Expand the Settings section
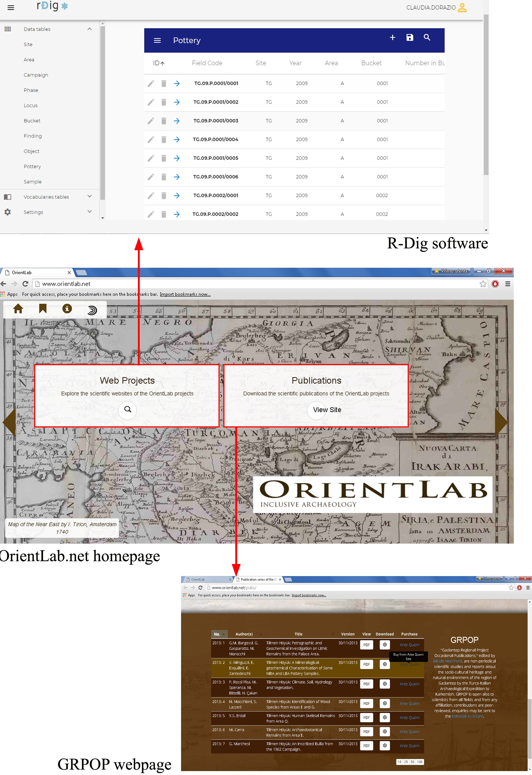The image size is (532, 775). (x=89, y=212)
